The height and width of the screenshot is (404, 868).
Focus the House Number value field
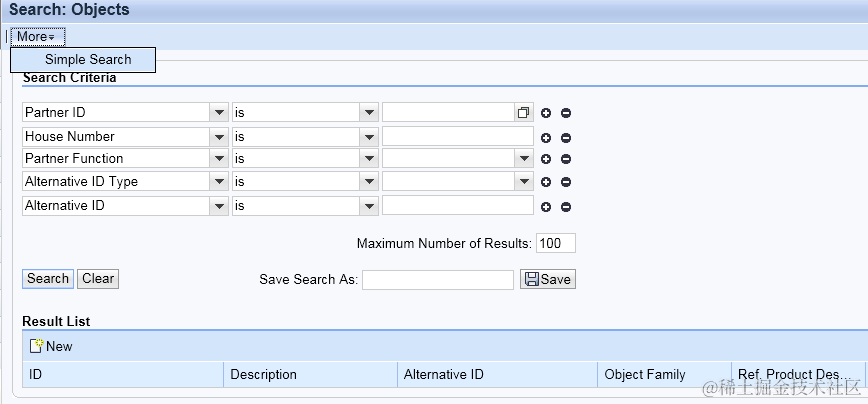pos(458,137)
